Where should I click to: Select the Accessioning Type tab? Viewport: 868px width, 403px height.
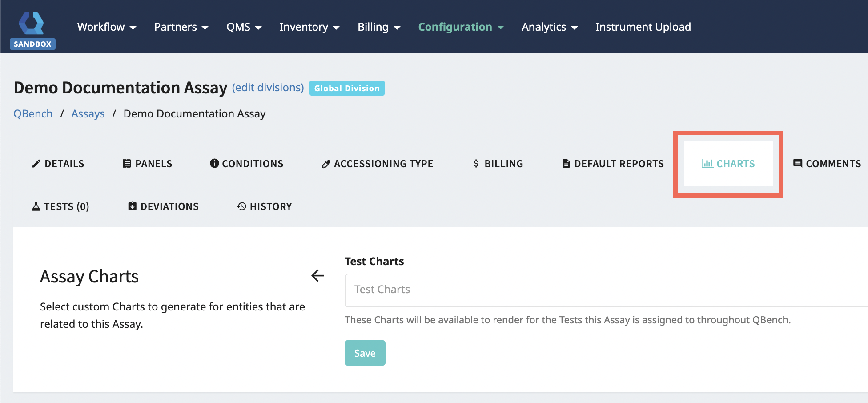(x=377, y=164)
